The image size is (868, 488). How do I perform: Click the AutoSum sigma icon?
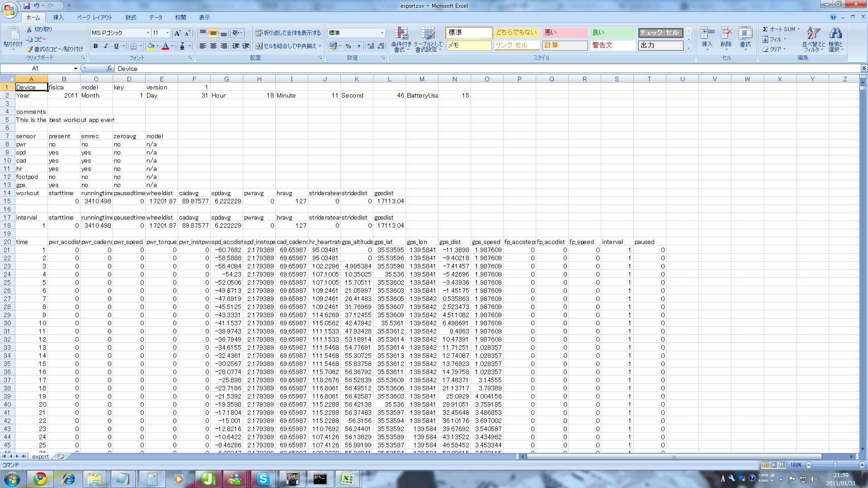(x=765, y=29)
